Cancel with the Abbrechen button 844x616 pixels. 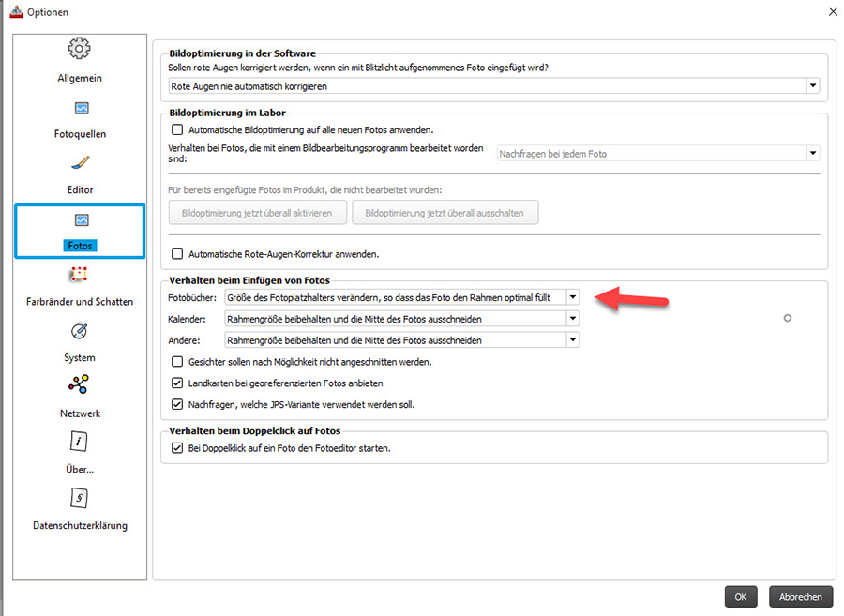[801, 597]
